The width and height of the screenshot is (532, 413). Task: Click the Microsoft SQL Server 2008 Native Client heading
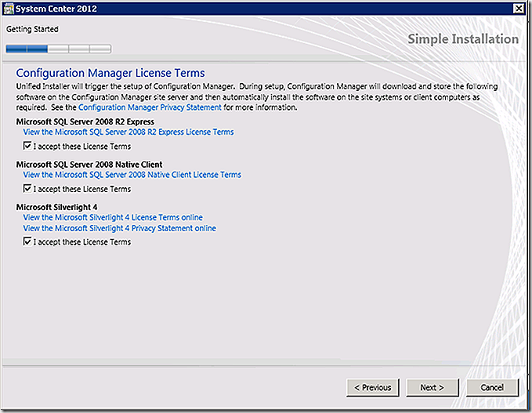89,165
